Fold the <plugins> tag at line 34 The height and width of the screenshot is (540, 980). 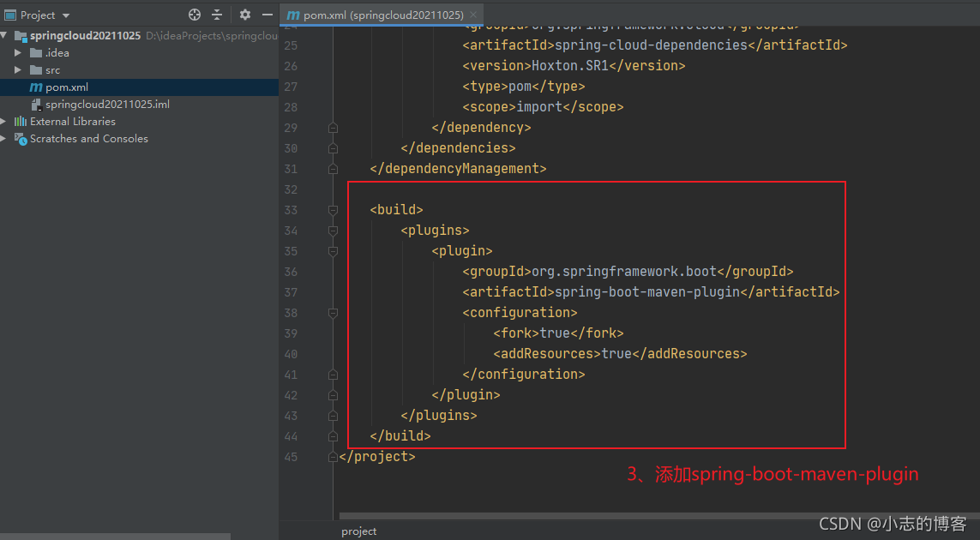334,231
